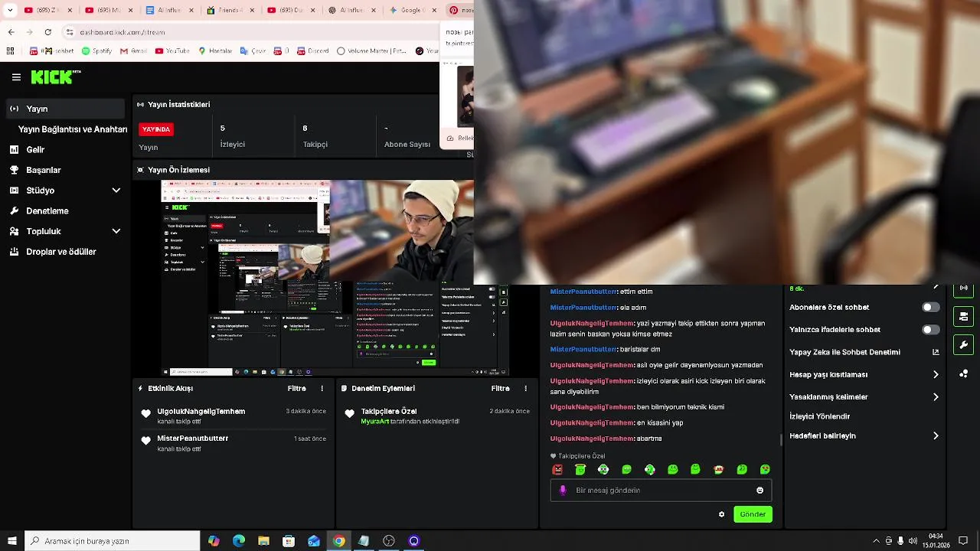Viewport: 980px width, 551px height.
Task: Open volume control in system tray
Action: [x=913, y=541]
